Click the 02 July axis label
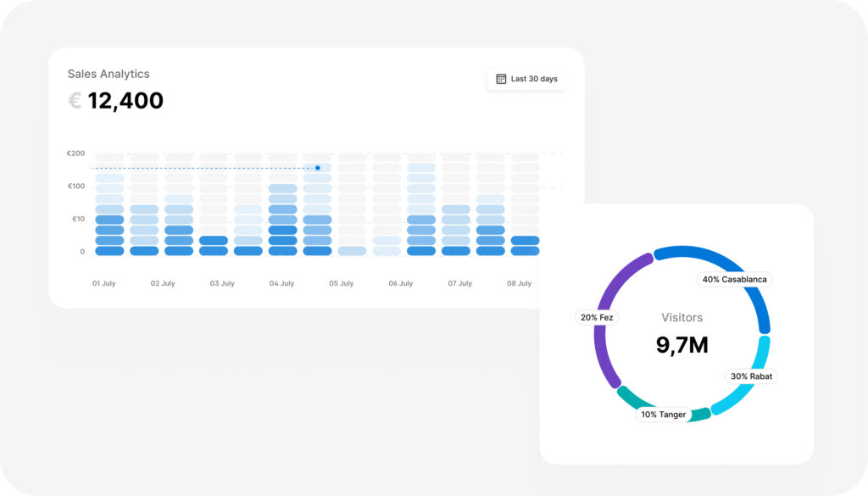 pyautogui.click(x=163, y=283)
